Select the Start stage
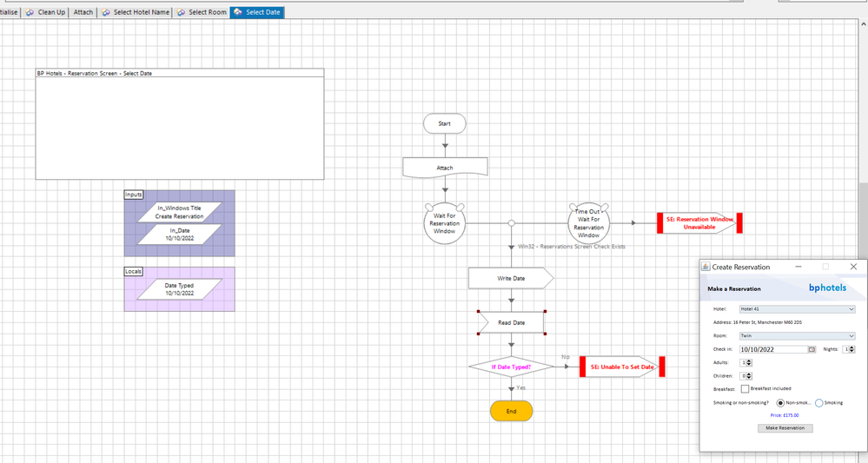The width and height of the screenshot is (868, 463). click(x=445, y=123)
